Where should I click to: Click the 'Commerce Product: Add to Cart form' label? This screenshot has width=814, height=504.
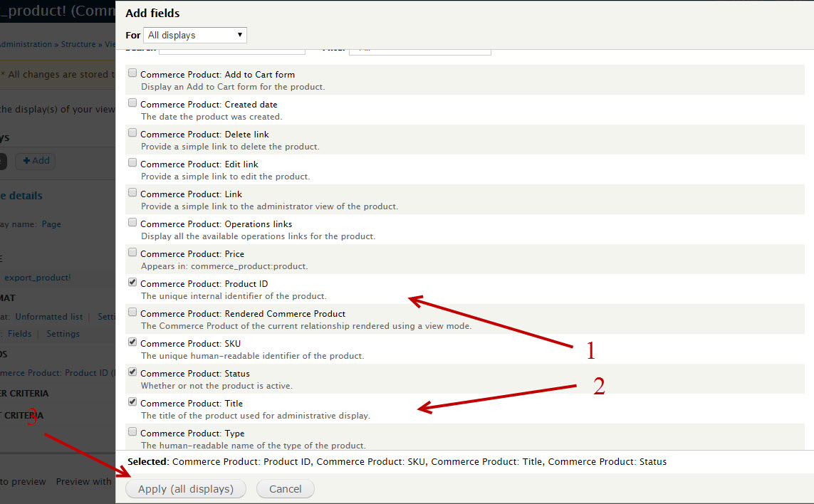[x=217, y=75]
